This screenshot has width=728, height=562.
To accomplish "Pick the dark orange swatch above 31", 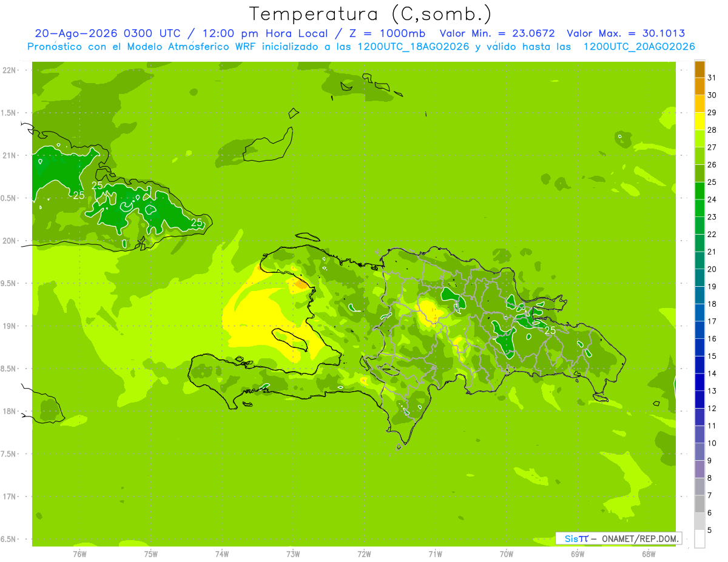I will [x=699, y=69].
